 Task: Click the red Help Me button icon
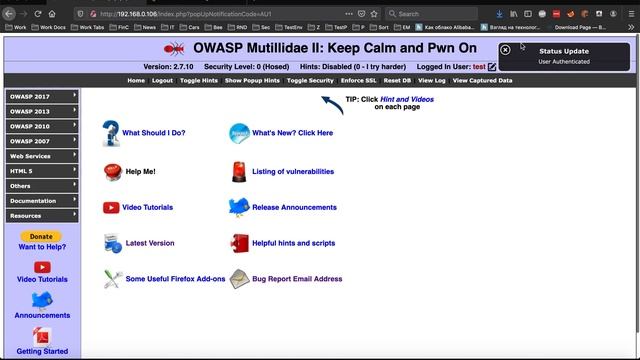(113, 171)
